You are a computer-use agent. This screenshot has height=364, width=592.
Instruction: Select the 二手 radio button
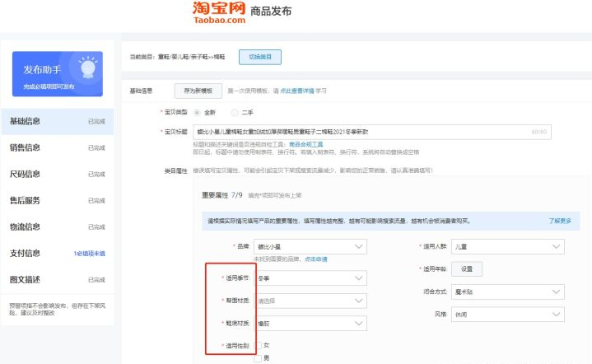pyautogui.click(x=235, y=112)
